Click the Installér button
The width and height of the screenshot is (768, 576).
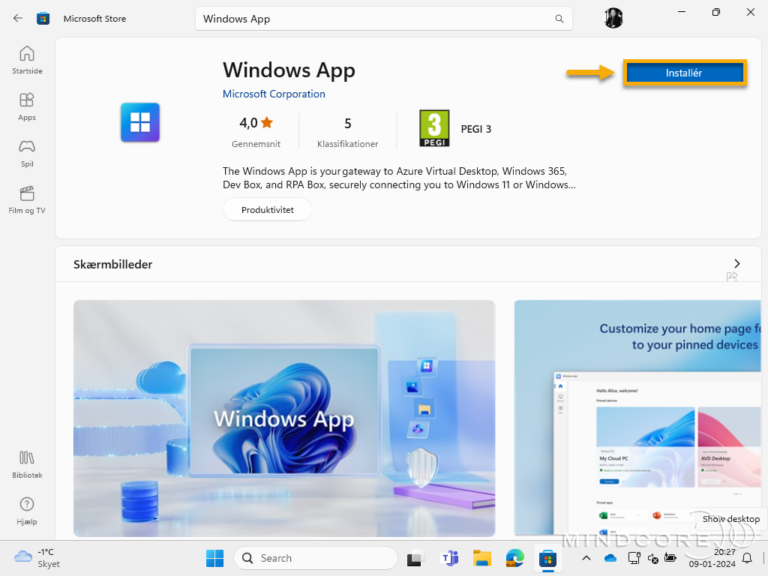click(684, 73)
